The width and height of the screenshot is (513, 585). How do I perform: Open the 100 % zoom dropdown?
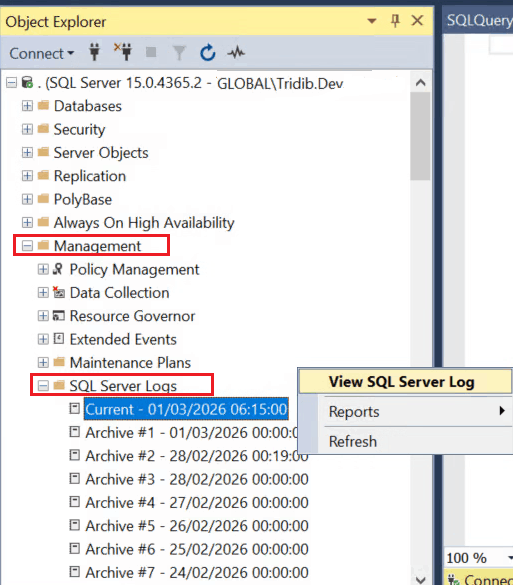[510, 558]
